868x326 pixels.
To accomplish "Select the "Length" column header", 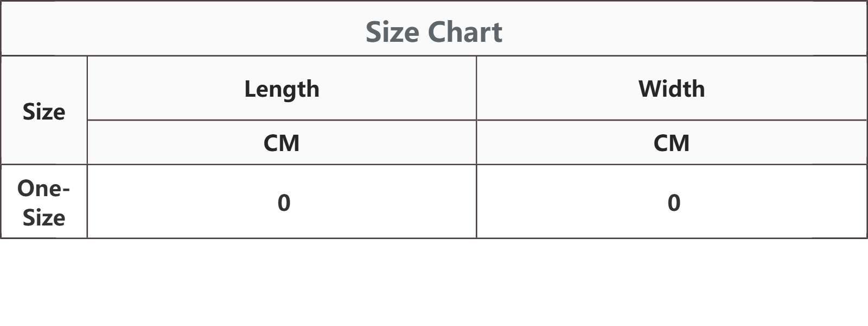I will click(282, 89).
